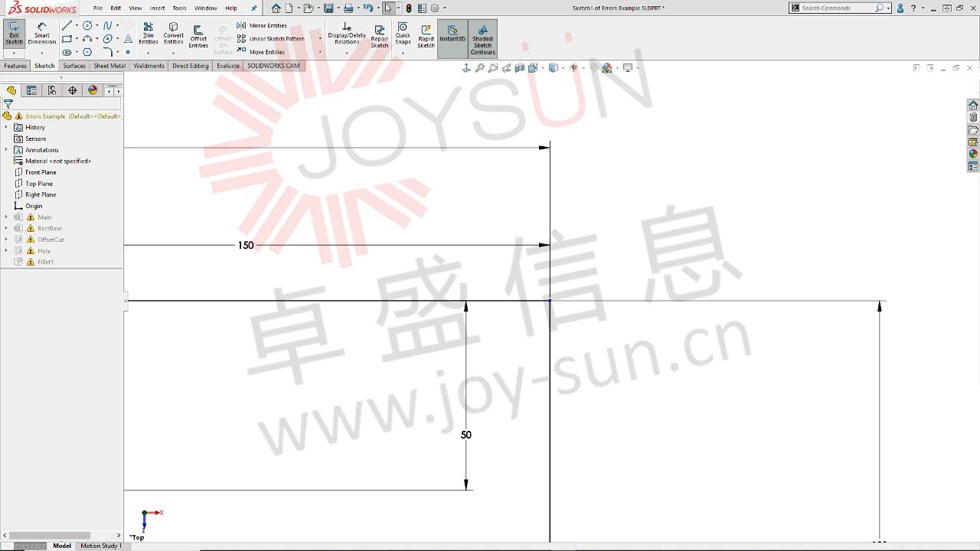
Task: Choose the Spline sketch tool
Action: [x=107, y=25]
